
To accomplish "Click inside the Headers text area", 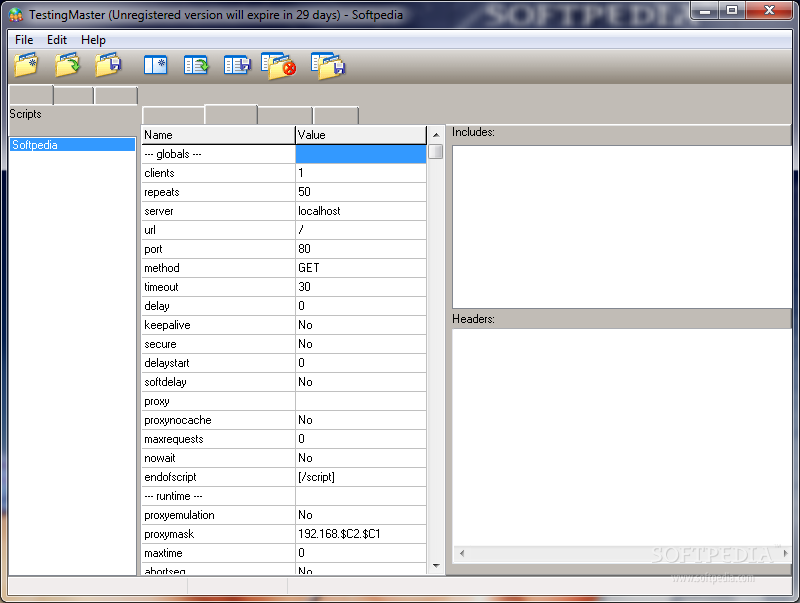I will [622, 437].
